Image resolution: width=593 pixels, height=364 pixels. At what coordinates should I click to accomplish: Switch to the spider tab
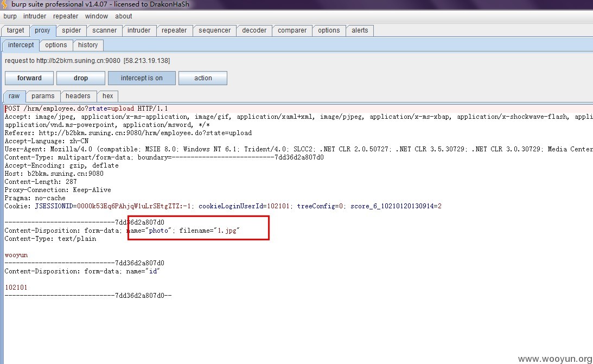[x=72, y=30]
